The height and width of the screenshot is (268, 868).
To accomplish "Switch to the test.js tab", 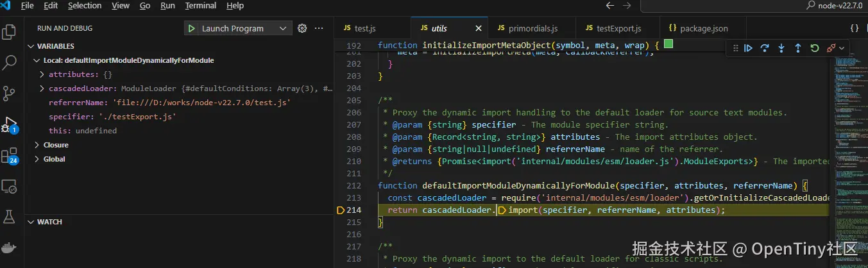I will tap(371, 28).
